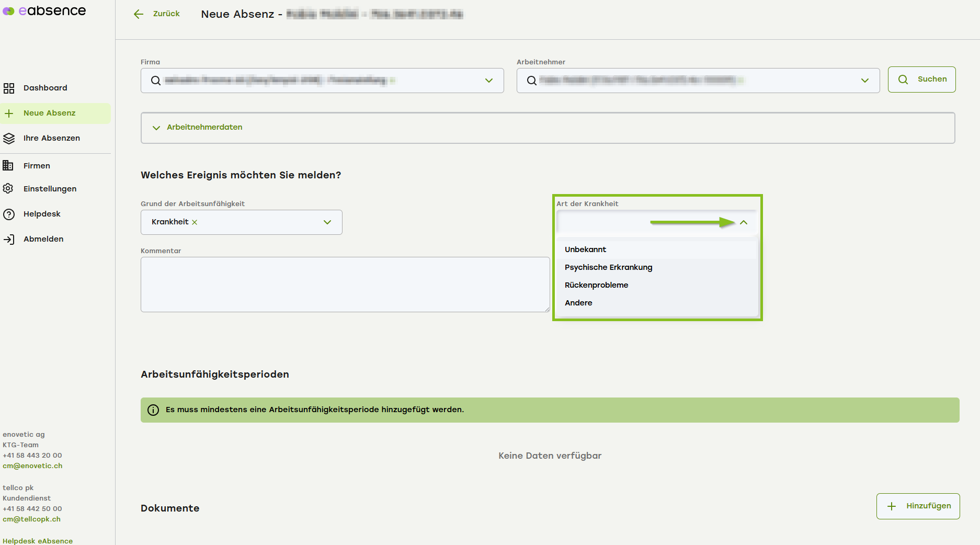Viewport: 980px width, 545px height.
Task: Choose Rückenprobleme option
Action: pos(596,285)
